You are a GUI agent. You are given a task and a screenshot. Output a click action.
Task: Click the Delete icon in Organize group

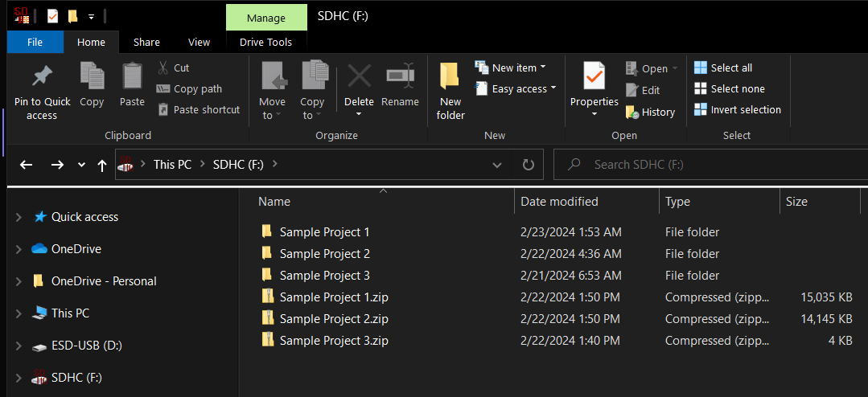(x=359, y=77)
